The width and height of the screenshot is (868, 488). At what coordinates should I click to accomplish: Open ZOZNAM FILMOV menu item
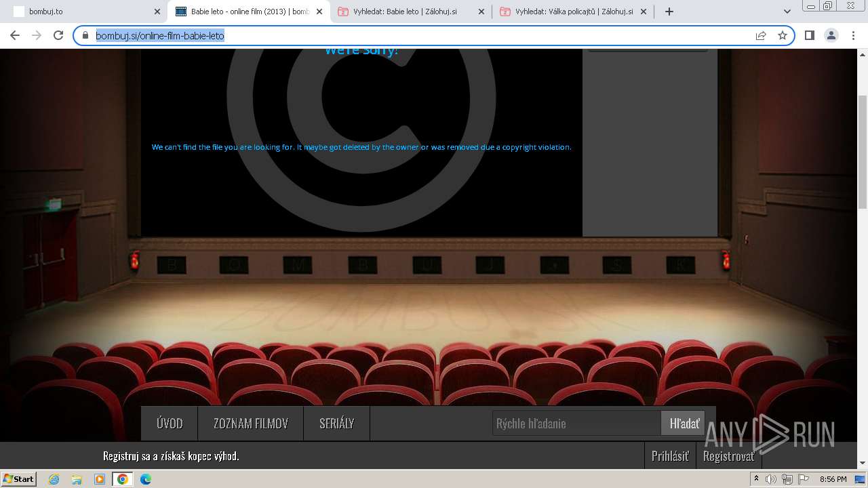click(x=251, y=424)
